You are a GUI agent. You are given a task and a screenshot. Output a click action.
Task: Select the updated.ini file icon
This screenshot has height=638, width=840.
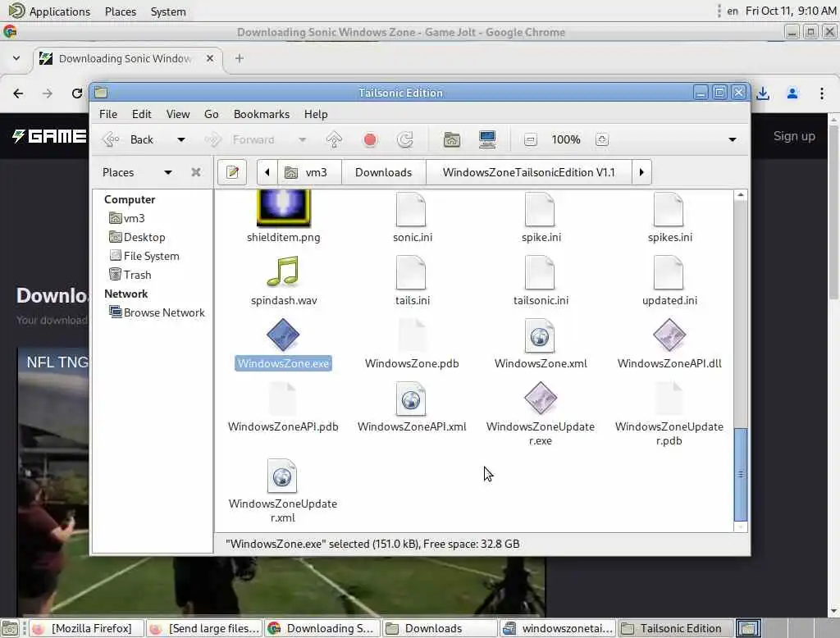coord(669,272)
